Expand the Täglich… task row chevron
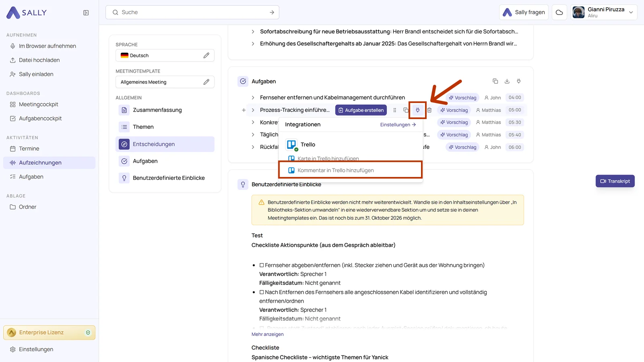 (253, 135)
